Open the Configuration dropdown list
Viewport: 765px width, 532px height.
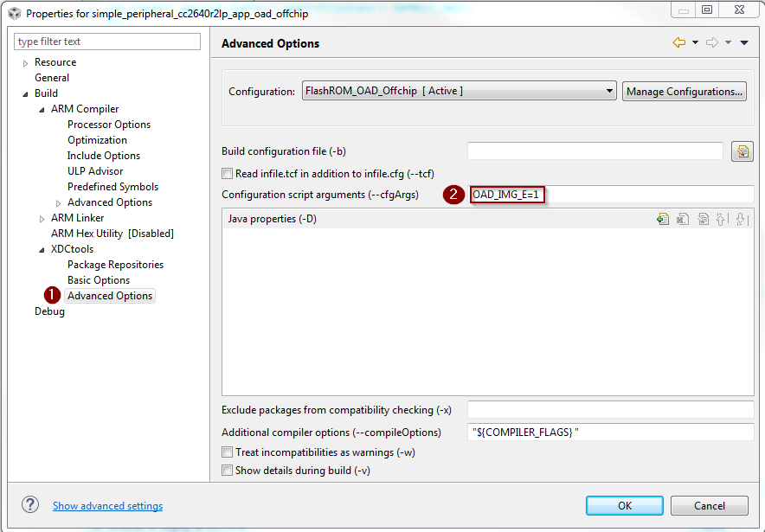pyautogui.click(x=609, y=91)
